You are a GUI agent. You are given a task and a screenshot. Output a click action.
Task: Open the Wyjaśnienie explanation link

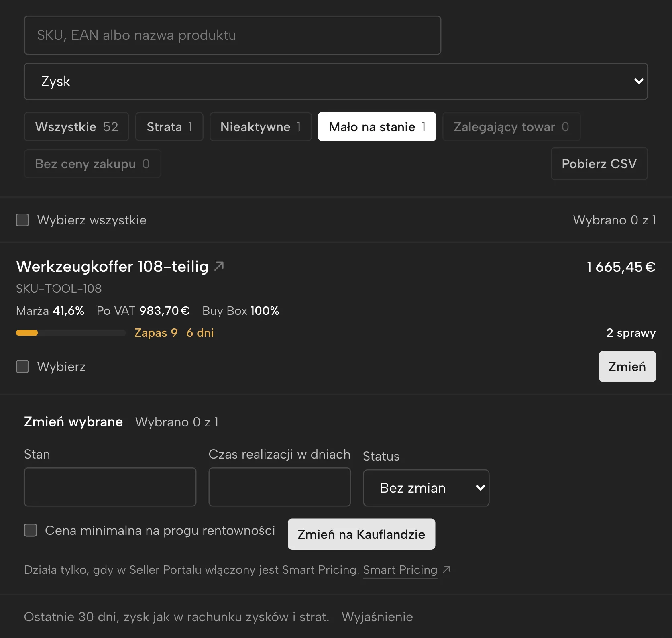coord(377,617)
